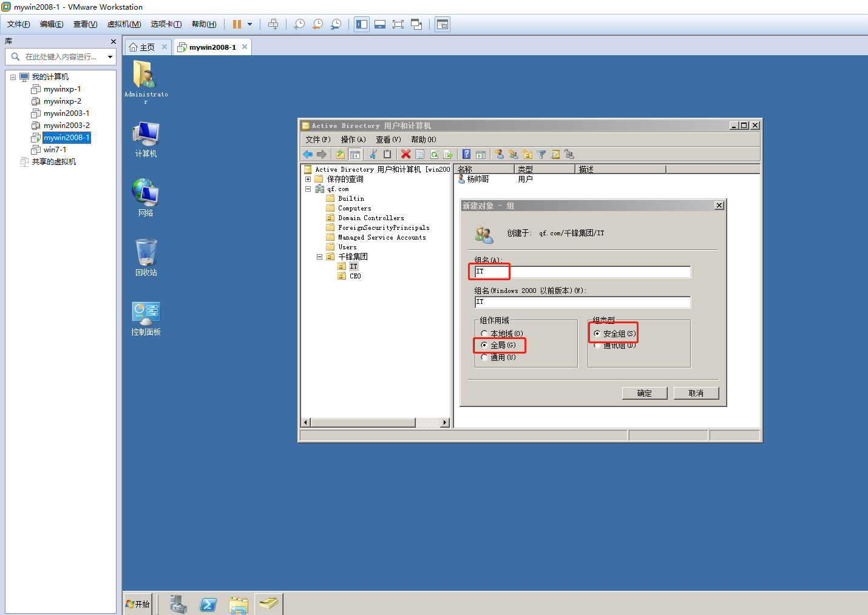The image size is (868, 615).
Task: Select the 全局(G) scope radio button
Action: (484, 345)
